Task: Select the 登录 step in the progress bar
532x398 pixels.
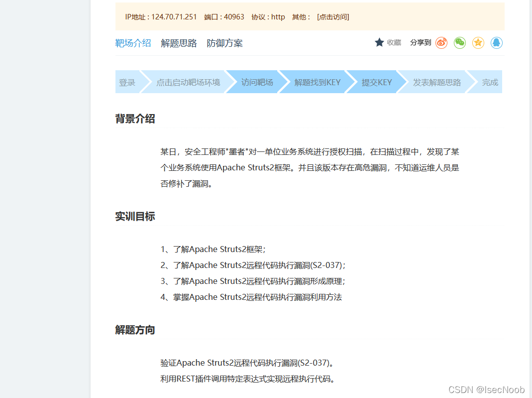Action: 127,82
